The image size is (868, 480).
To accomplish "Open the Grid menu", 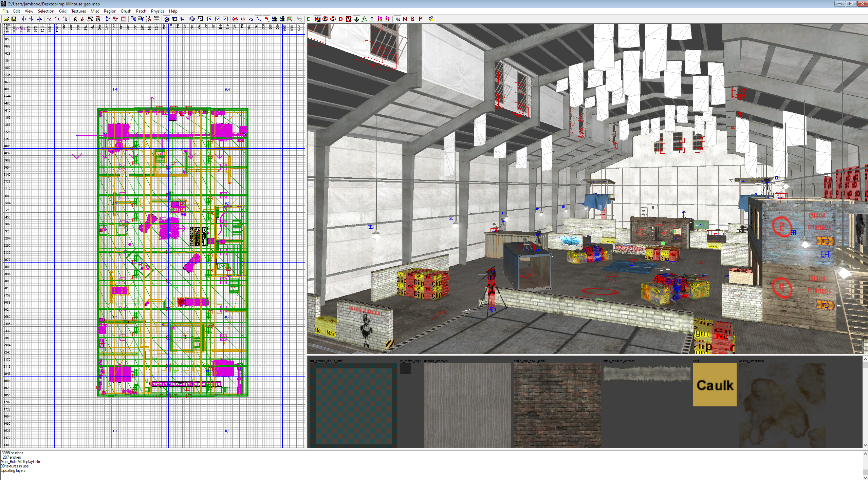I will pyautogui.click(x=63, y=11).
